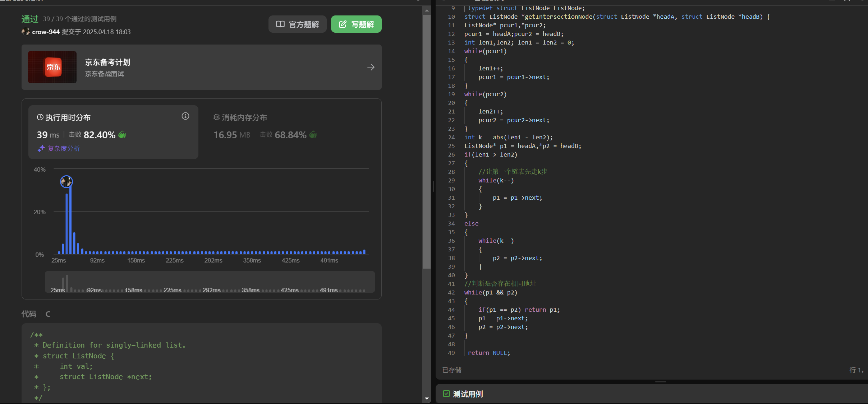The width and height of the screenshot is (868, 404).
Task: Click the arrow on 京东备考计划 banner
Action: tap(371, 67)
